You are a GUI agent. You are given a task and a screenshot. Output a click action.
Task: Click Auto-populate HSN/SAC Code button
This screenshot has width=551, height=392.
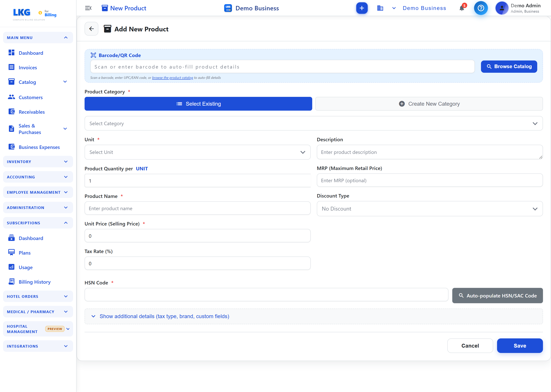497,296
